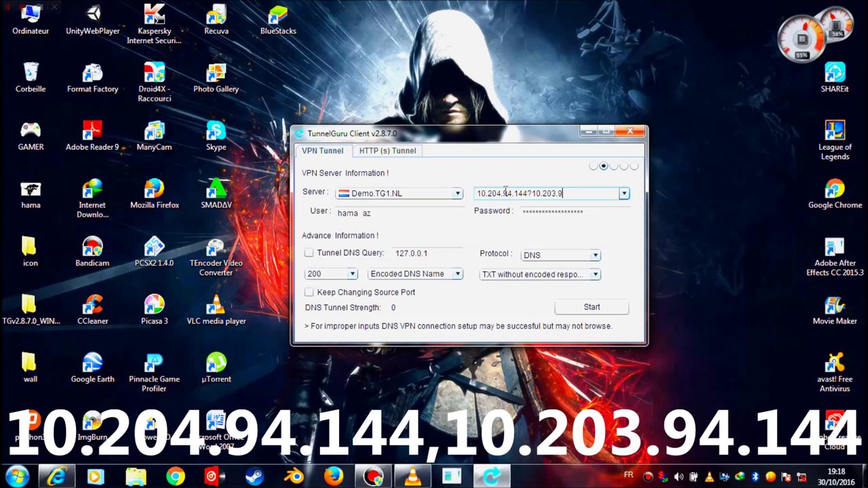Open Blender from the taskbar
Viewport: 868px width, 488px height.
point(294,477)
